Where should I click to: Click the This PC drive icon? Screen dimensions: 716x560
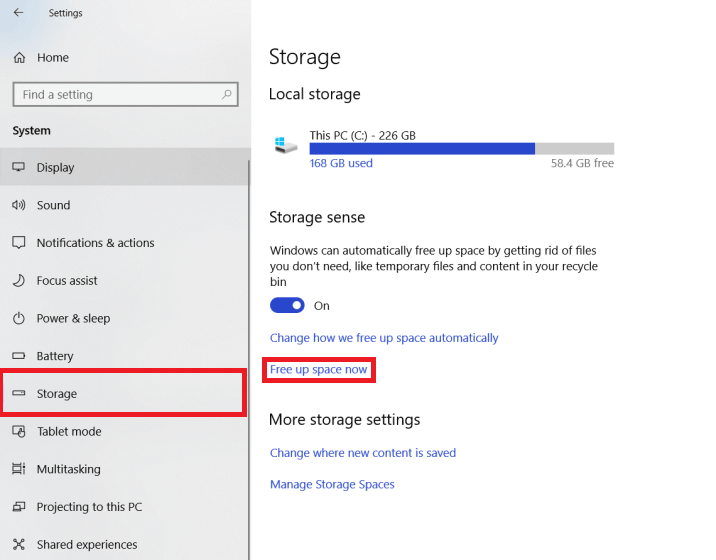(286, 145)
